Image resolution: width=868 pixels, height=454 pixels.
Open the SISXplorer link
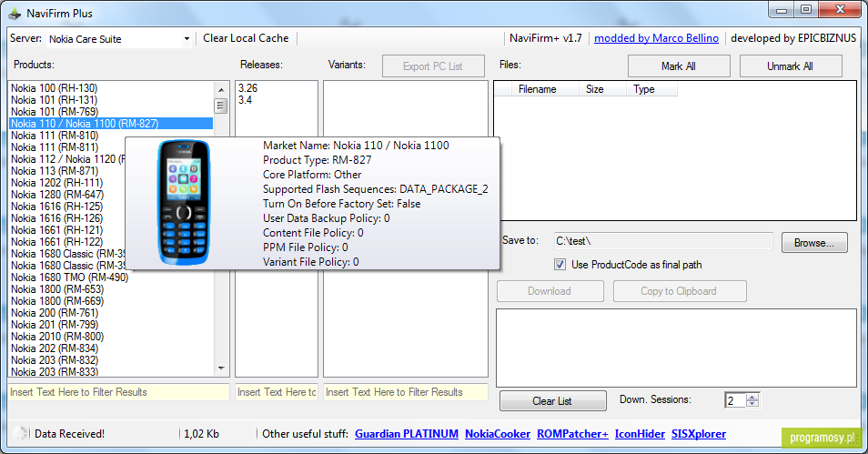click(x=699, y=434)
